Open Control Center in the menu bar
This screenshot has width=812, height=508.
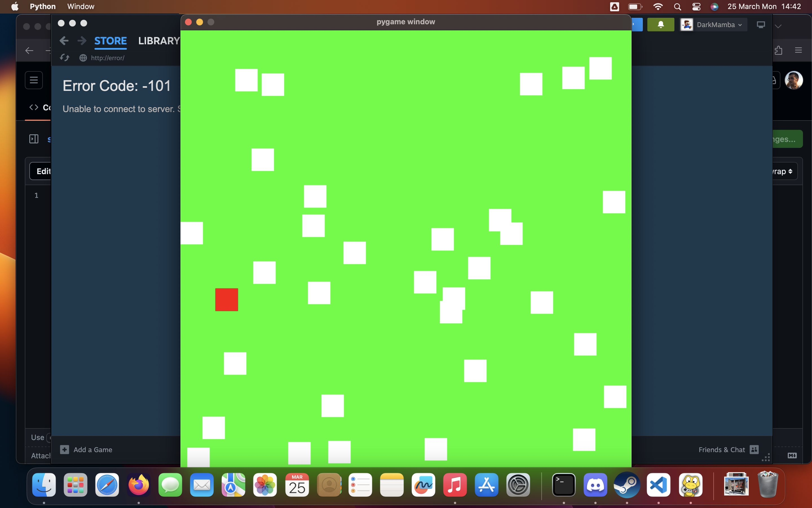(696, 6)
